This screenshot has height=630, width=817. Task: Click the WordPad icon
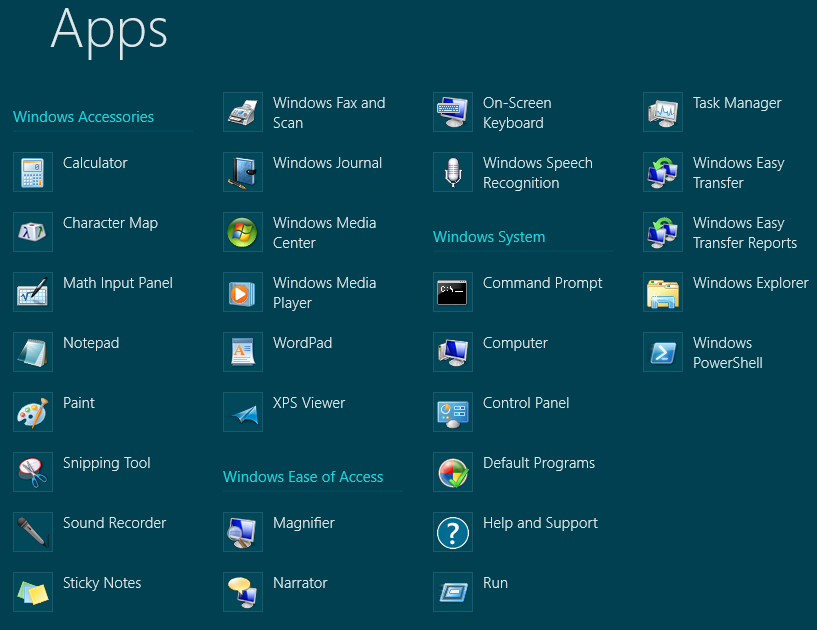point(243,352)
